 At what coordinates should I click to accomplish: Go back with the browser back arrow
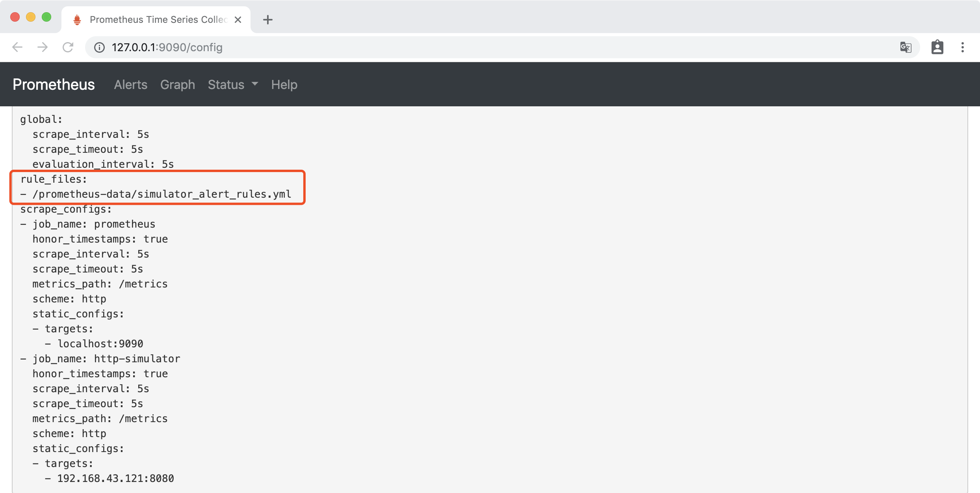pyautogui.click(x=17, y=47)
